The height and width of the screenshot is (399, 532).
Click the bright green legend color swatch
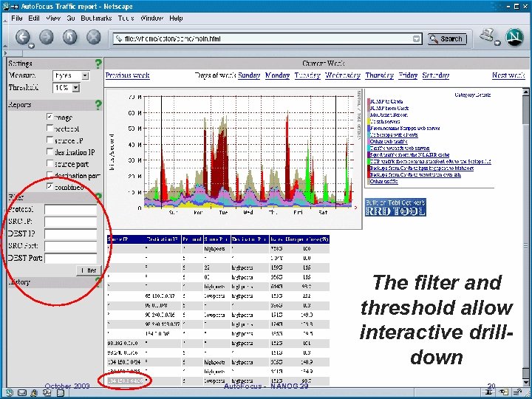[369, 162]
